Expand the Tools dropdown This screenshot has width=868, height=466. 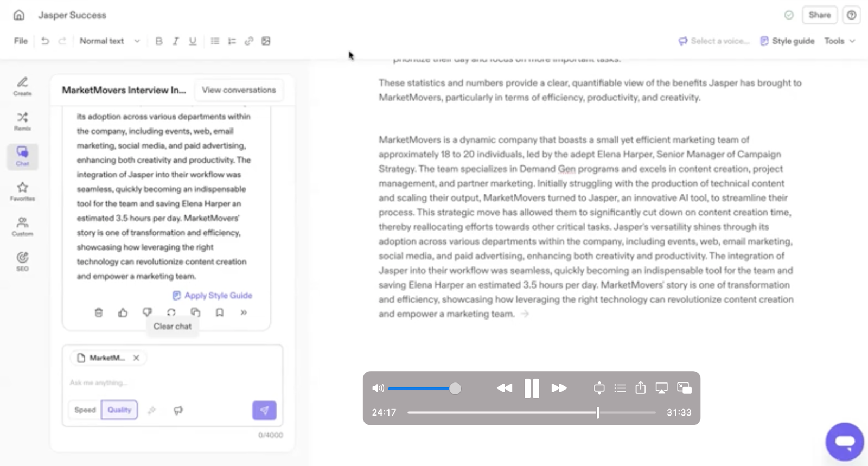pos(840,41)
